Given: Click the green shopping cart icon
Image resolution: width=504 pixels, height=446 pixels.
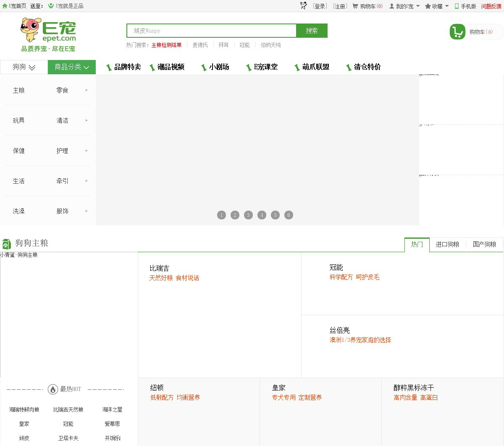Looking at the screenshot, I should click(457, 32).
